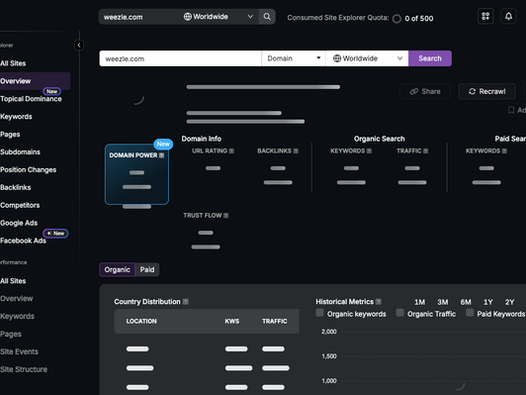Open notifications bell icon
Screen dimensions: 526x395
pyautogui.click(x=509, y=16)
